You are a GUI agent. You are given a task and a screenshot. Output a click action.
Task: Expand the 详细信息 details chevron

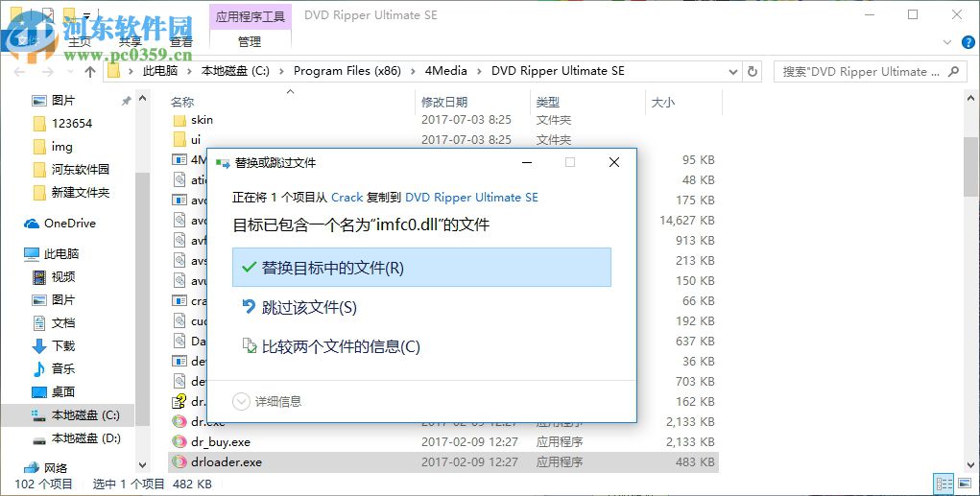(x=241, y=401)
